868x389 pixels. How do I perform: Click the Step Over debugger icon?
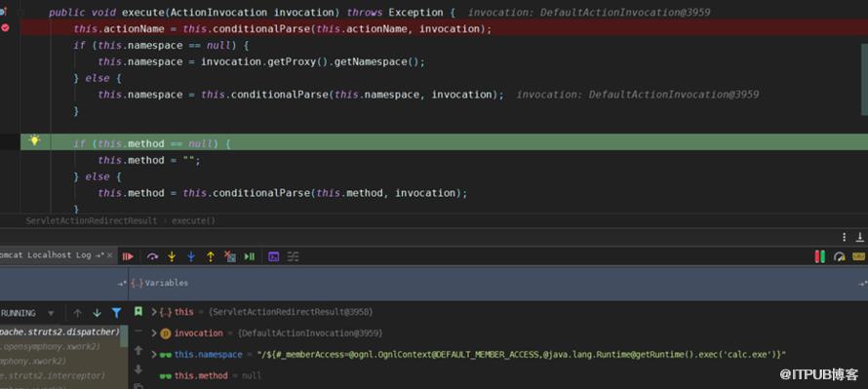pos(153,256)
